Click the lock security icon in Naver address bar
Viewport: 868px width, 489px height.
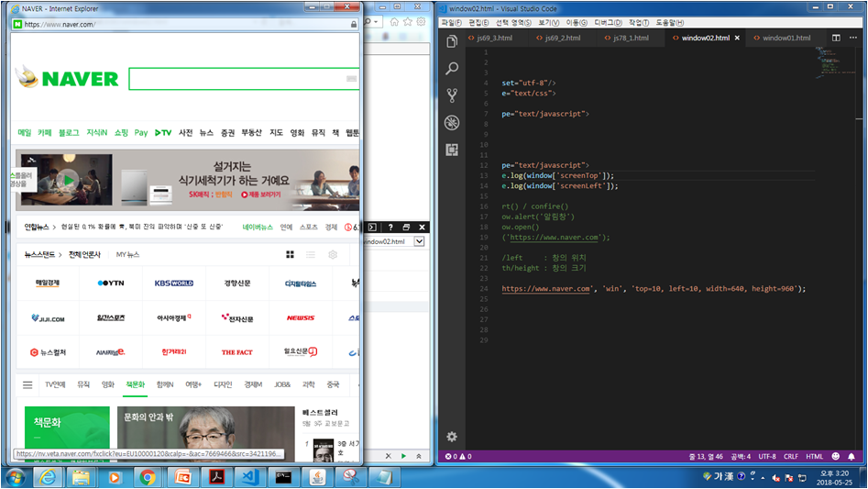pos(353,25)
